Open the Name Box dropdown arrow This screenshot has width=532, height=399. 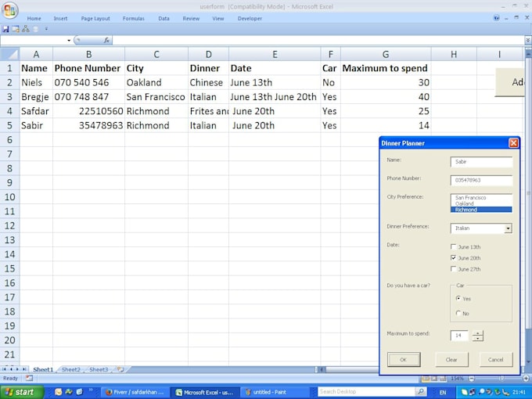click(69, 40)
